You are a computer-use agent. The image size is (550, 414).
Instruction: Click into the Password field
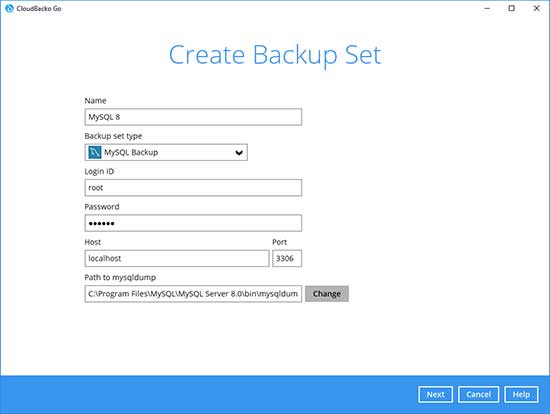point(193,223)
